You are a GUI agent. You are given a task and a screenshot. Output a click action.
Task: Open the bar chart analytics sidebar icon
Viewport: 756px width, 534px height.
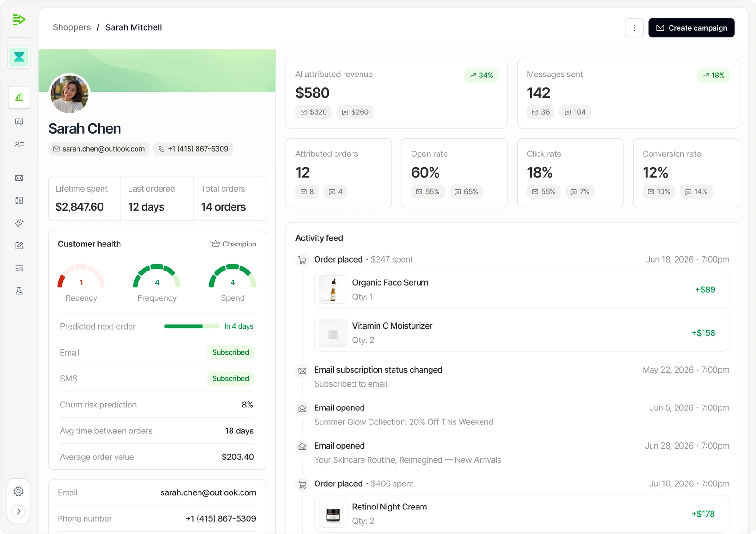19,97
